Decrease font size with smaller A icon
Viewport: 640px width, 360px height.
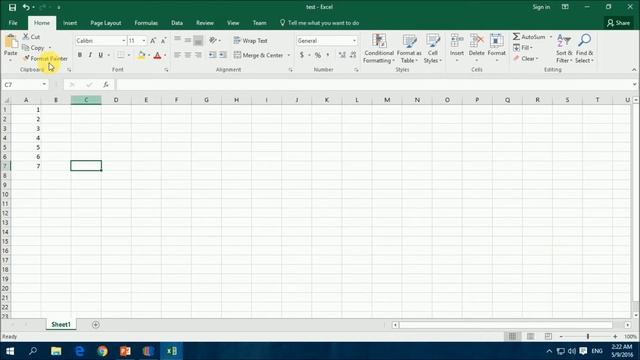coord(163,41)
